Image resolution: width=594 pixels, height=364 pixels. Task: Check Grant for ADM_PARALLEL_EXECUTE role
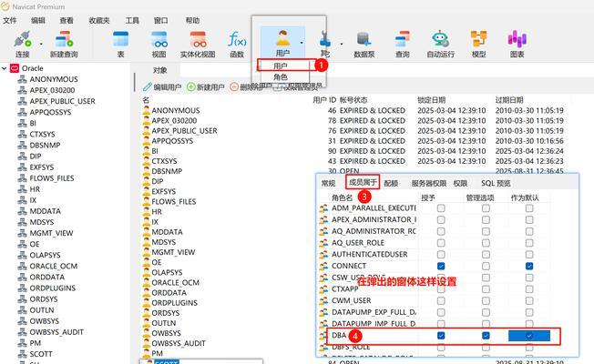tap(441, 208)
